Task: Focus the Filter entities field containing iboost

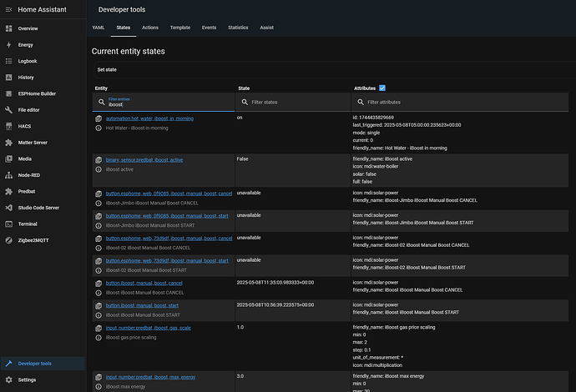Action: point(164,102)
